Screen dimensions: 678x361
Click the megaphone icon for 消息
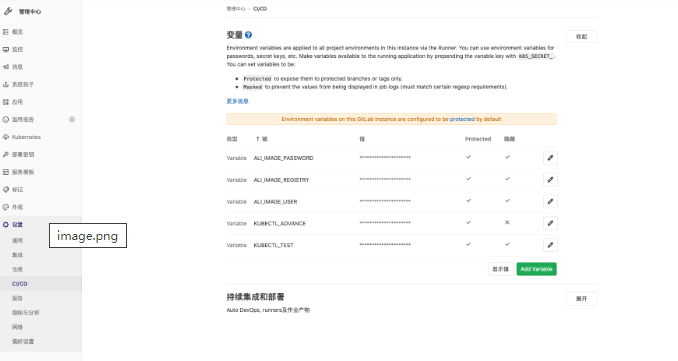(x=6, y=67)
